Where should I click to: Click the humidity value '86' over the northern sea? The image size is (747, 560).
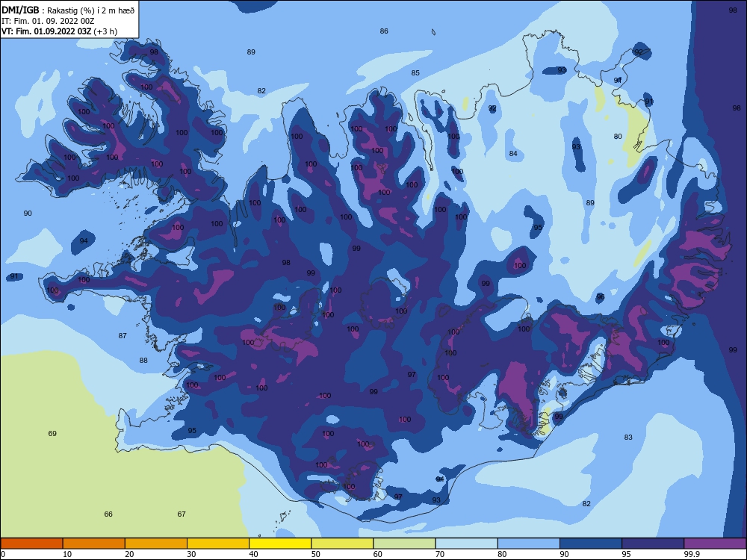[x=384, y=31]
